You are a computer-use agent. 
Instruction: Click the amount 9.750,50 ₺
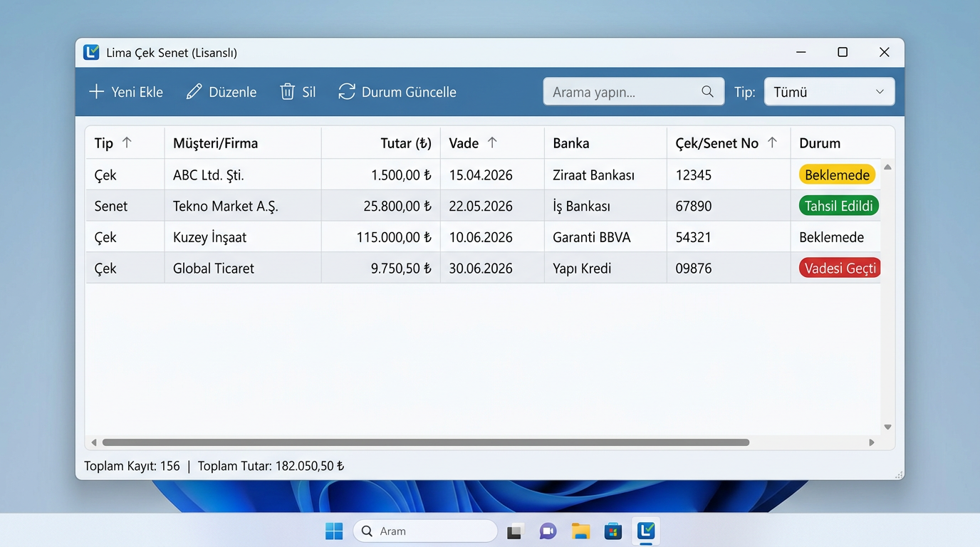(402, 269)
